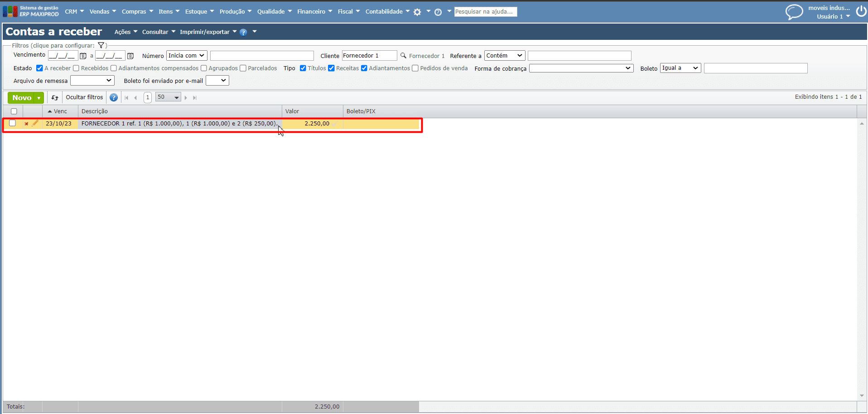Sort the list by Venc column header

point(60,111)
